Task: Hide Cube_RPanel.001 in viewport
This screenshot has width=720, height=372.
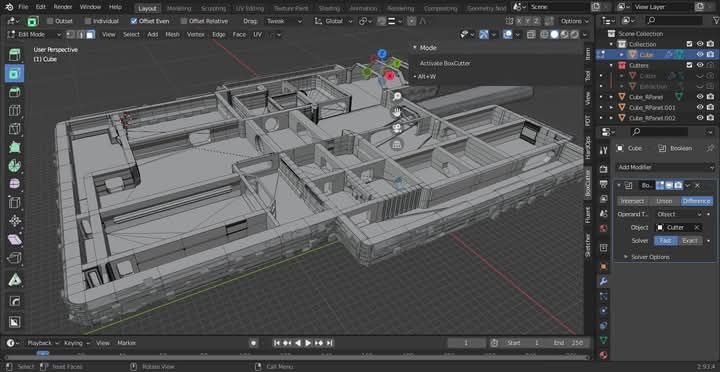Action: (700, 107)
